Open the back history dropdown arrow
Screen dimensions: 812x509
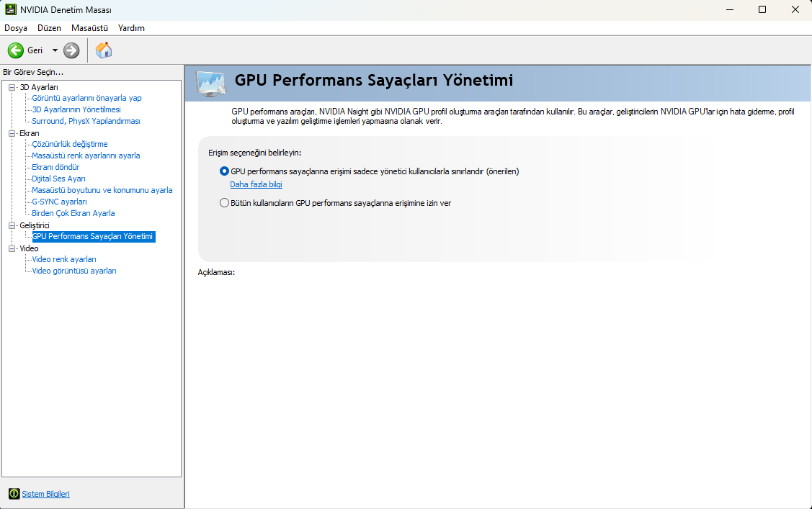click(55, 50)
